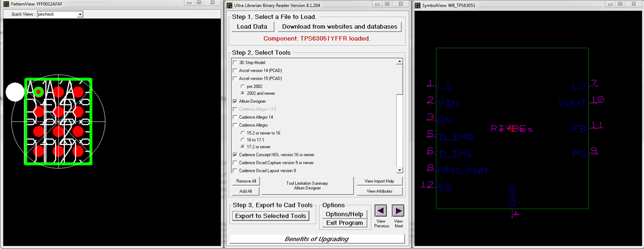644x249 pixels.
Task: Open the Options/Help button
Action: pyautogui.click(x=344, y=214)
